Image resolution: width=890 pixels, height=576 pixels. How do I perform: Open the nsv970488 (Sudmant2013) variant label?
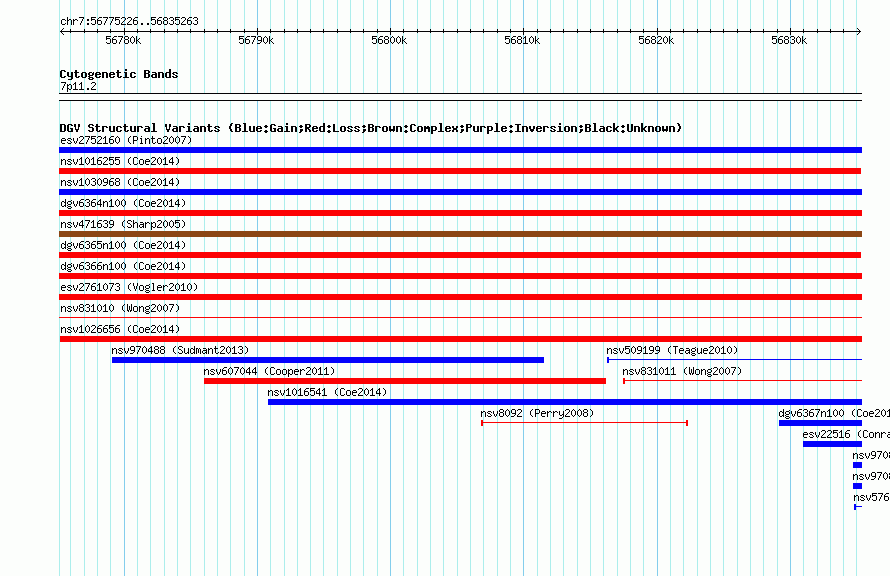pos(180,350)
